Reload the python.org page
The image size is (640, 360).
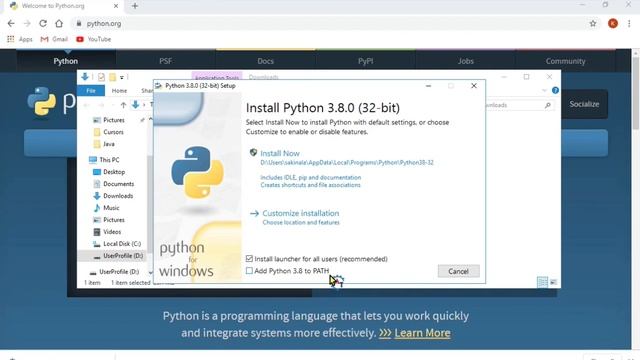43,23
